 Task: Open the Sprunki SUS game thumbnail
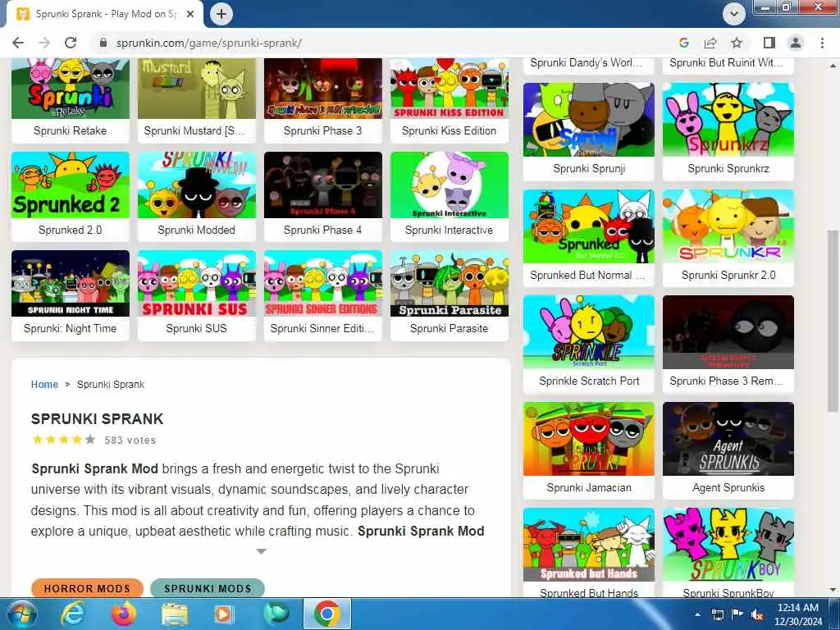point(197,283)
